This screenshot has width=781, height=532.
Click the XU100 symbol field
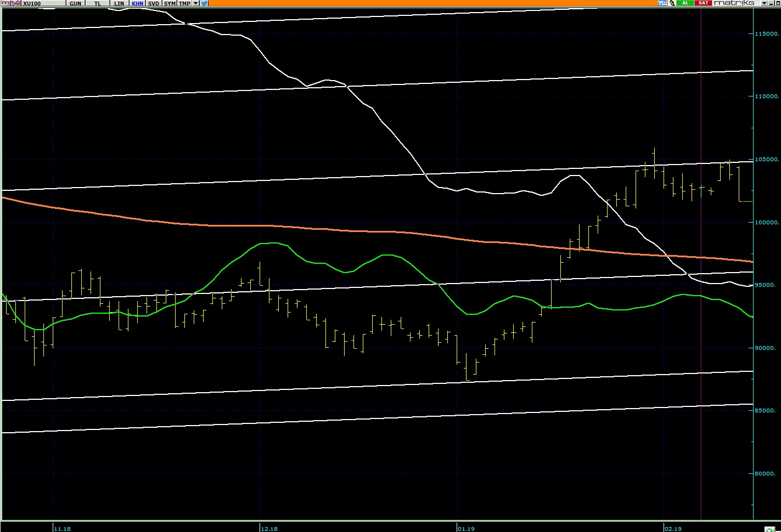coord(44,3)
